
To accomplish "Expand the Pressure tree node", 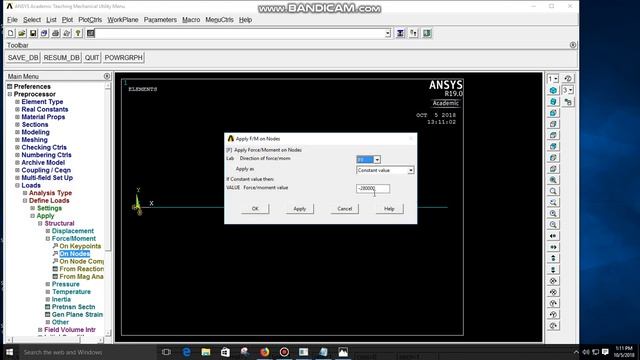I will [48, 284].
